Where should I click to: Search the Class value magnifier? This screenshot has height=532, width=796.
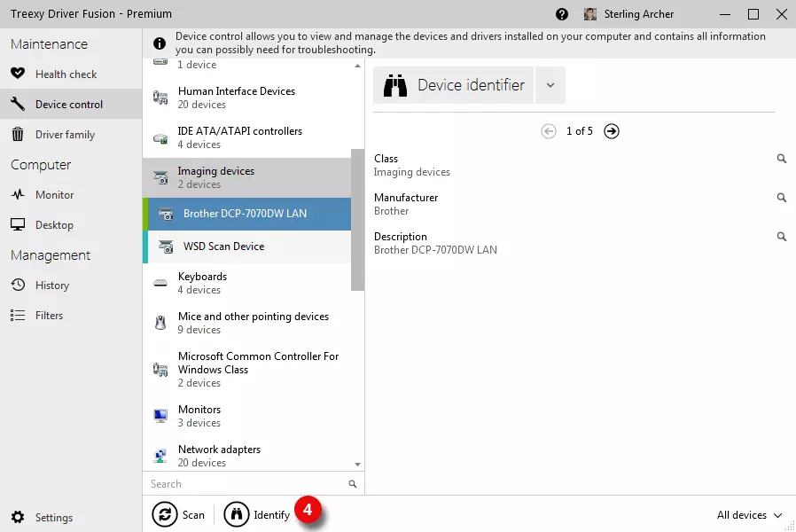781,159
